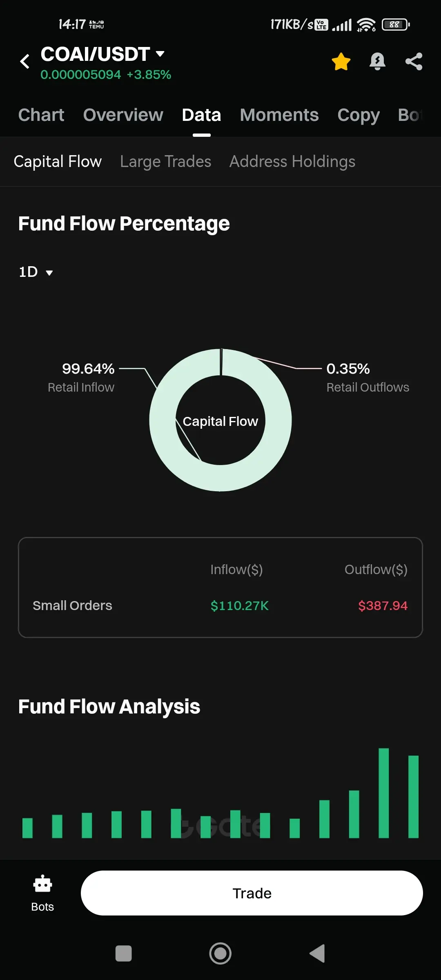Switch to the Overview tab

pos(123,115)
